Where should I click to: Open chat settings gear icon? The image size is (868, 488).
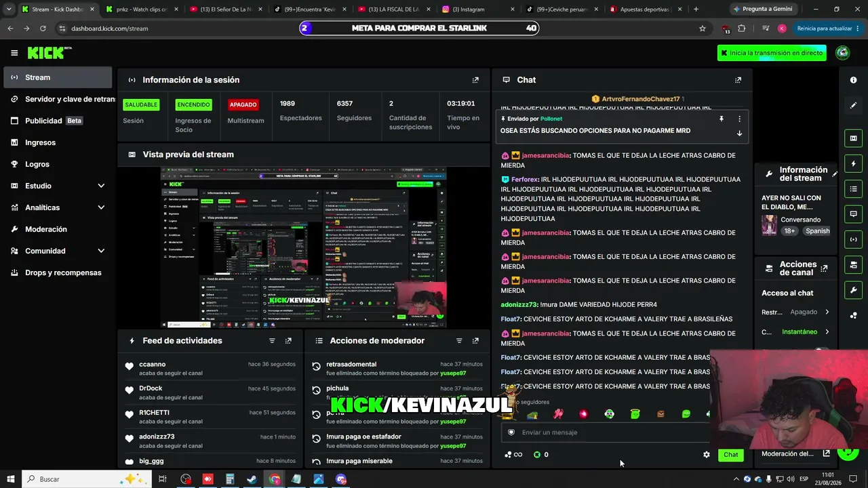[707, 455]
